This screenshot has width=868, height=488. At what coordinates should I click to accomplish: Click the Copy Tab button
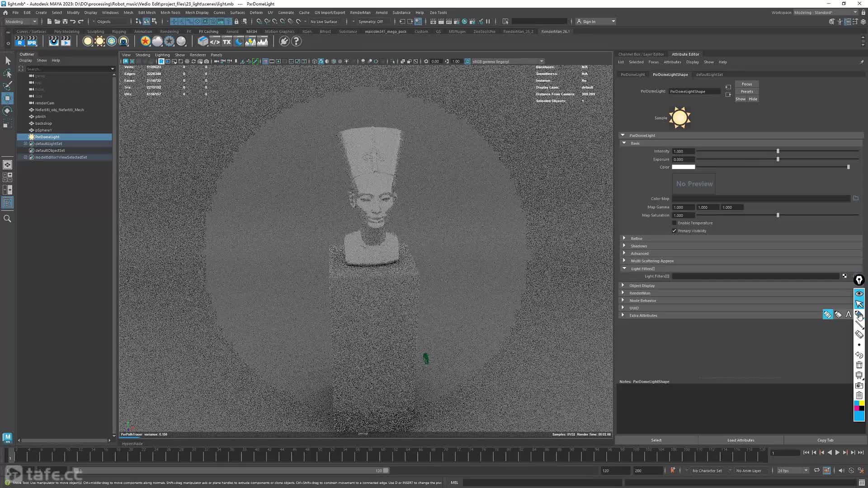coord(825,440)
